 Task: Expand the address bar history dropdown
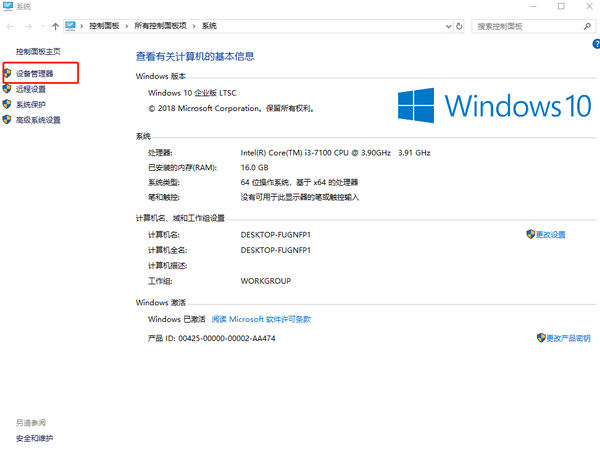coord(445,27)
